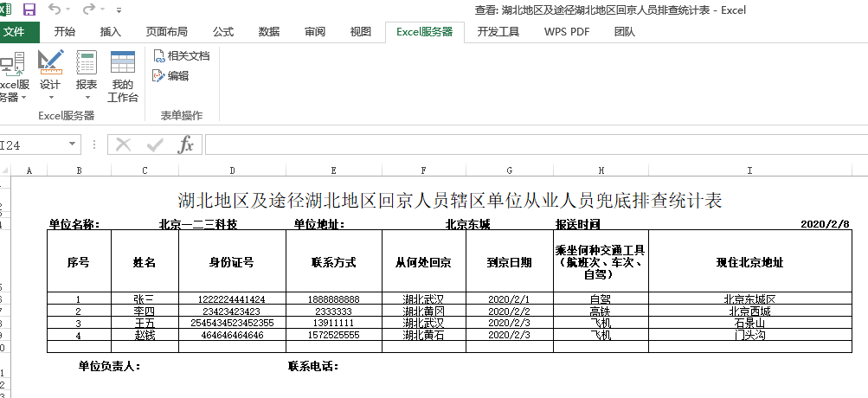868x398 pixels.
Task: Switch to the WPS PDF ribbon tab
Action: click(567, 31)
